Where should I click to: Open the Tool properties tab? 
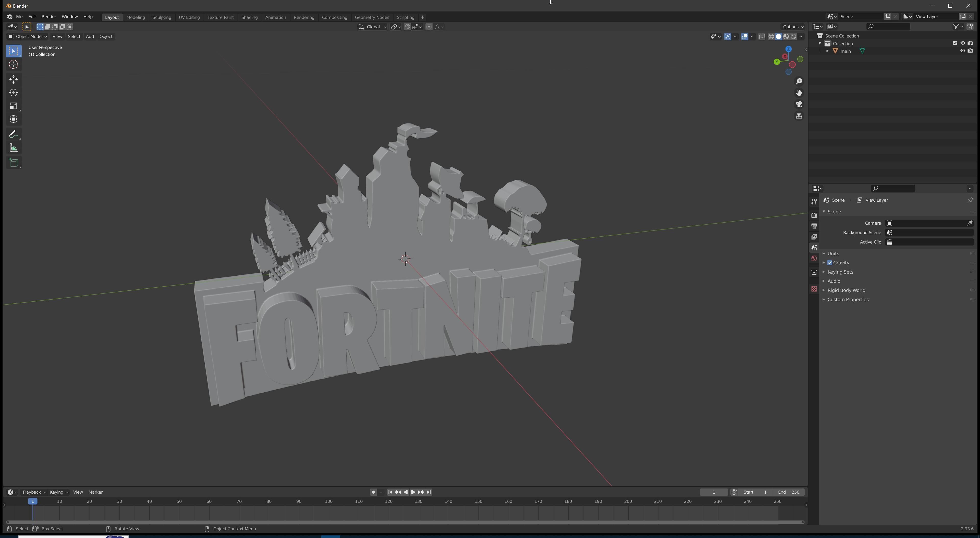814,201
